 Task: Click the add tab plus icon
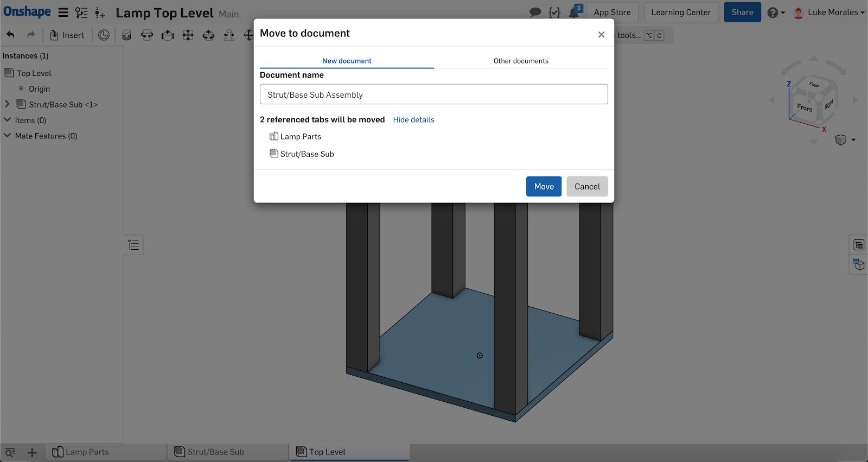pos(32,452)
